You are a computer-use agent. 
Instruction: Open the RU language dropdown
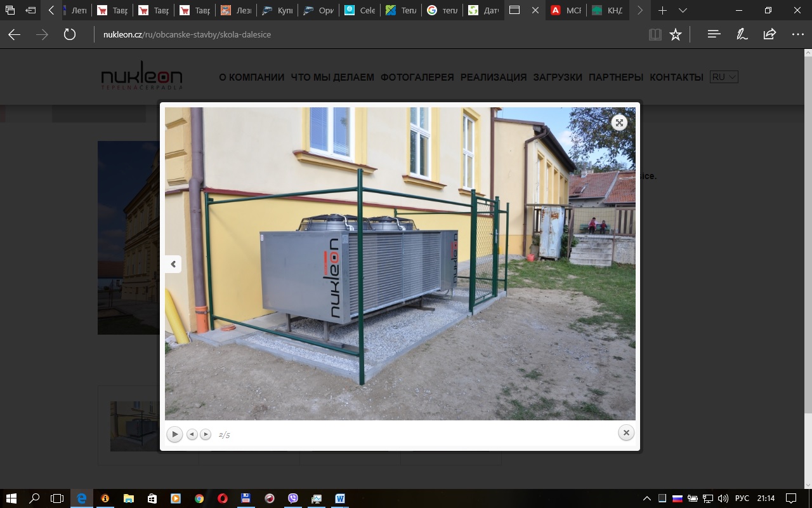(724, 77)
